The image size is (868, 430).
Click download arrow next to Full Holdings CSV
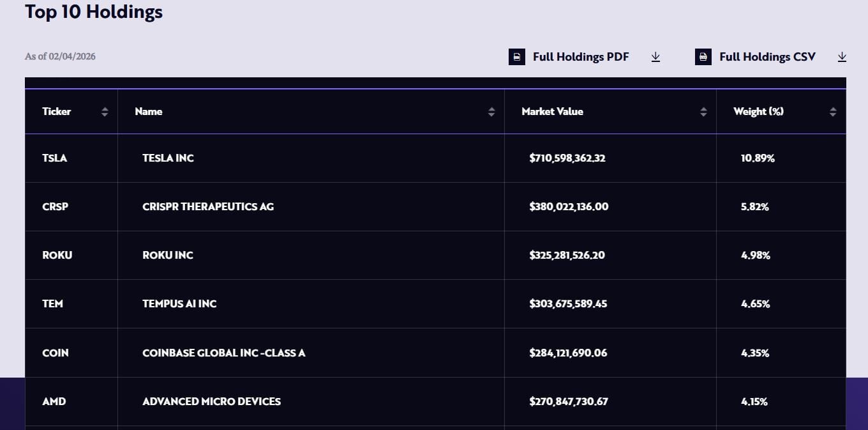tap(842, 57)
